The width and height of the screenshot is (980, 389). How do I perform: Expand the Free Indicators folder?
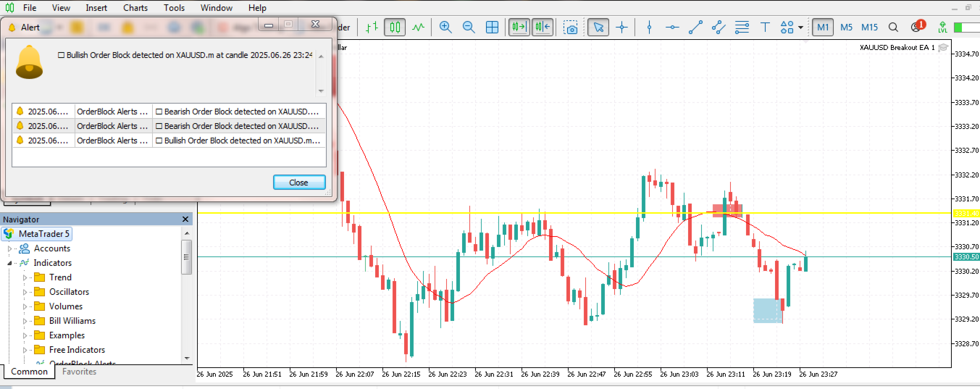pos(25,350)
